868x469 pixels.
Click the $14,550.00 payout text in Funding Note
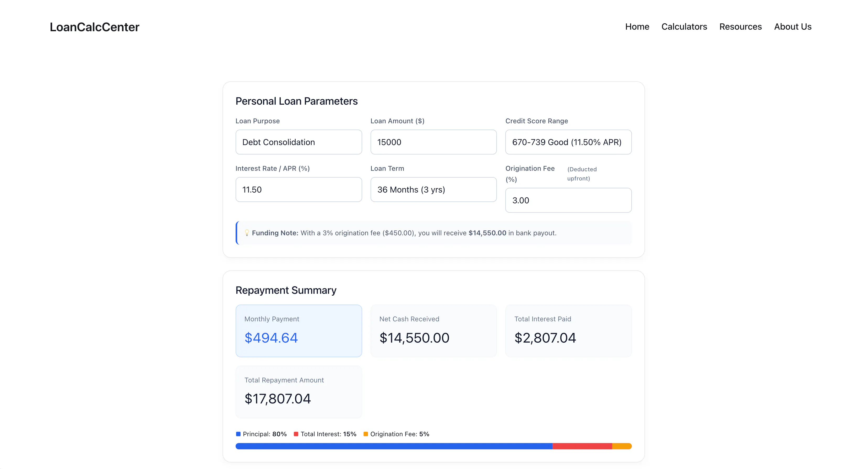[x=487, y=233]
